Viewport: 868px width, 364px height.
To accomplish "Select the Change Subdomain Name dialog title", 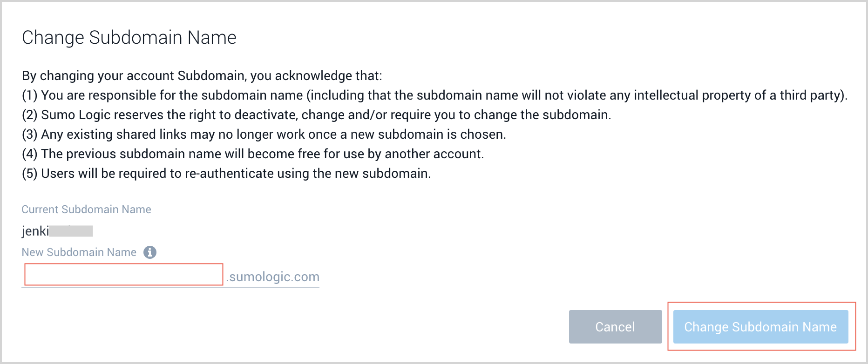I will click(129, 37).
